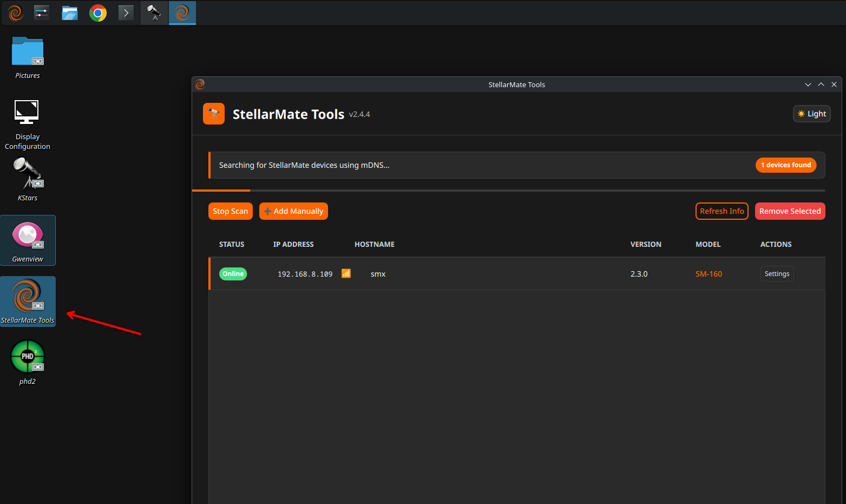Remove the selected device
The image size is (846, 504).
(790, 211)
